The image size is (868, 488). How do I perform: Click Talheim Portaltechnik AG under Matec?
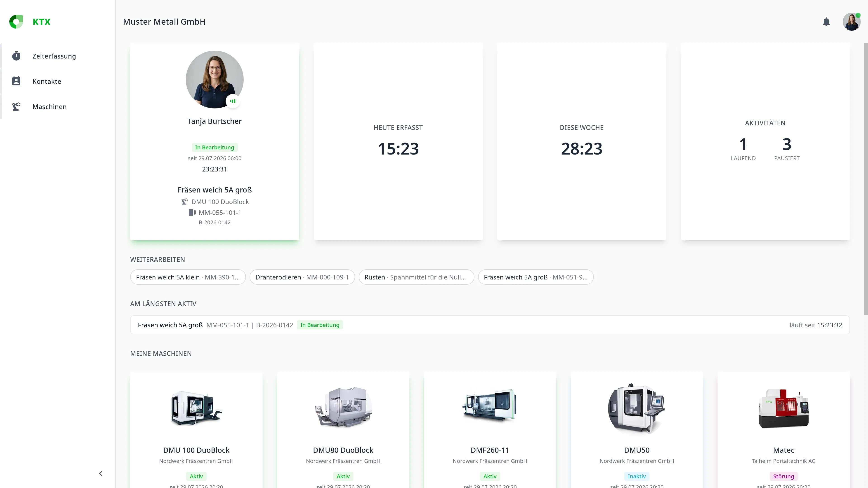(x=783, y=461)
